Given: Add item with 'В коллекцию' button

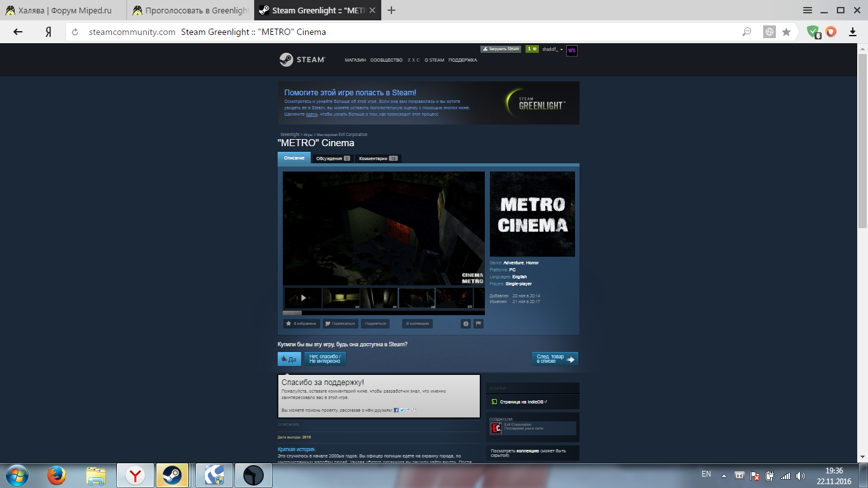Looking at the screenshot, I should (417, 323).
